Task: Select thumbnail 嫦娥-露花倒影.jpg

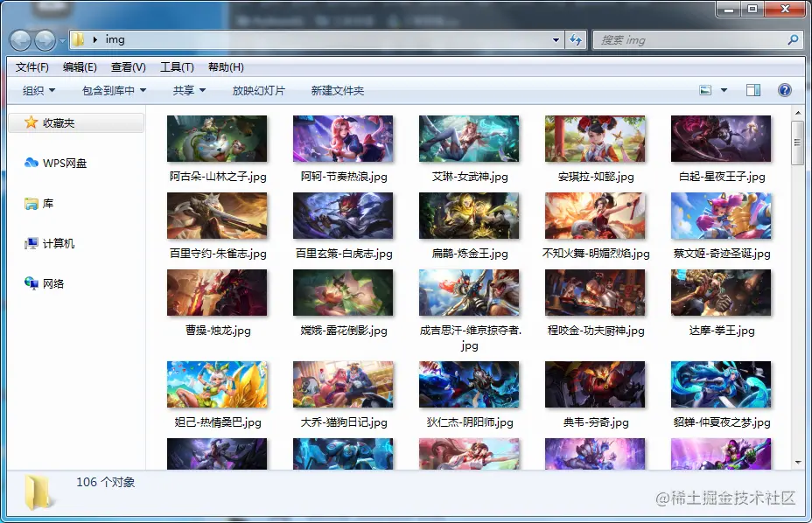Action: (343, 293)
